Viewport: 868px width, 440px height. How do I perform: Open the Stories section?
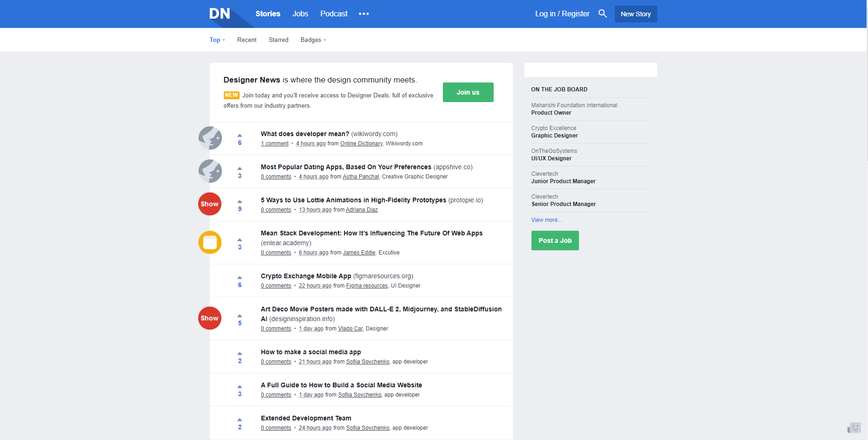(268, 14)
